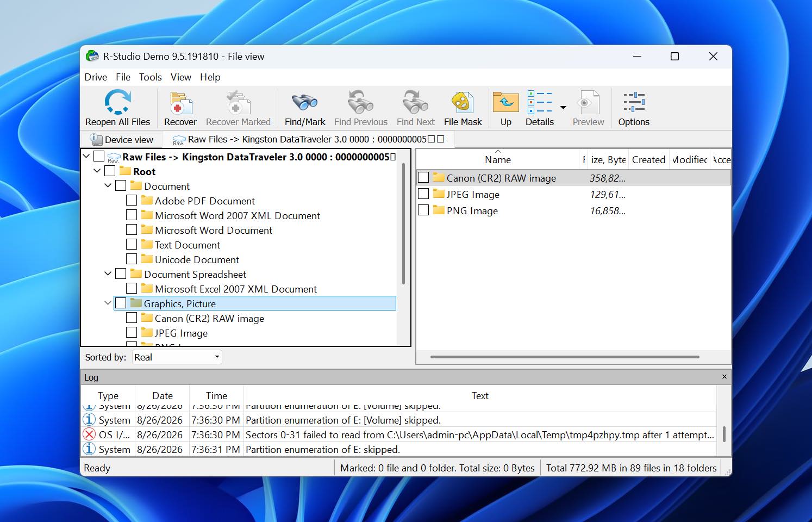The width and height of the screenshot is (812, 522).
Task: Select the Sectors 0-31 failed log entry
Action: [x=399, y=434]
